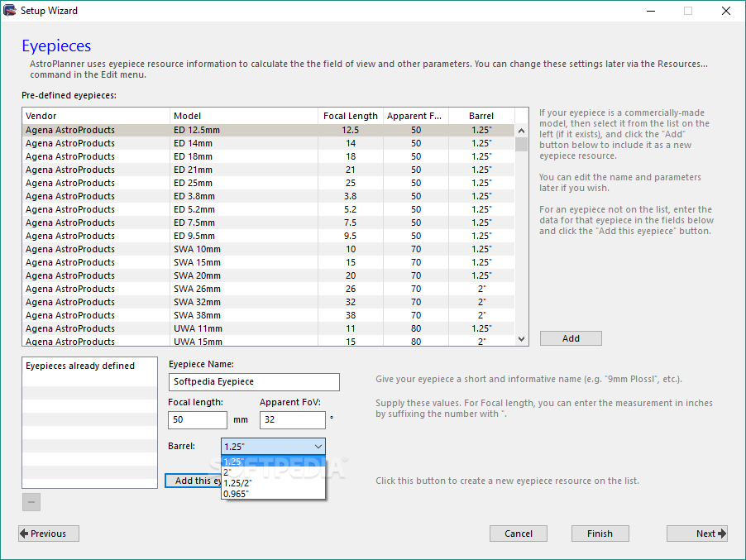
Task: Select the ED 25mm row
Action: 268,183
